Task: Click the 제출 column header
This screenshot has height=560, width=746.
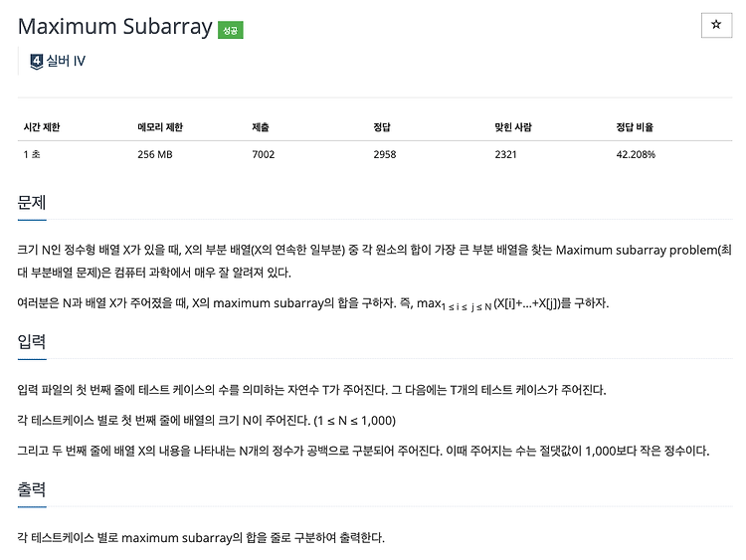Action: click(x=261, y=127)
